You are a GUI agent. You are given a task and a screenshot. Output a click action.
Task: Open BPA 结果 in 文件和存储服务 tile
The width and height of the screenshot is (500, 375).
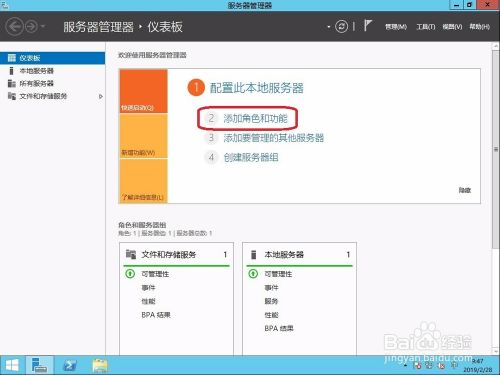coord(156,315)
